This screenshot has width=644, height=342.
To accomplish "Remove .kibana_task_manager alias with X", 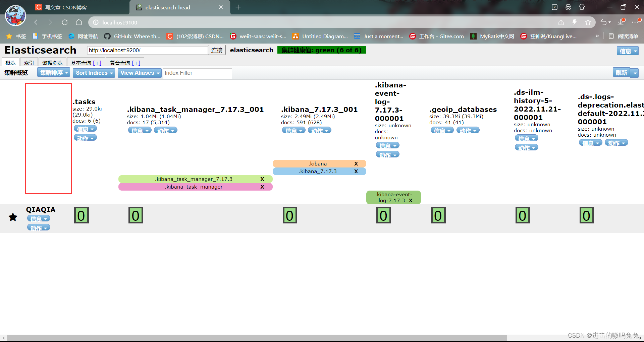I will 262,187.
